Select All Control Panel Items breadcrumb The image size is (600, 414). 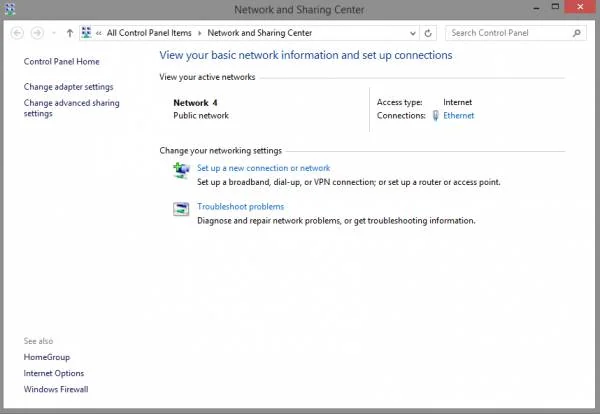pos(149,33)
